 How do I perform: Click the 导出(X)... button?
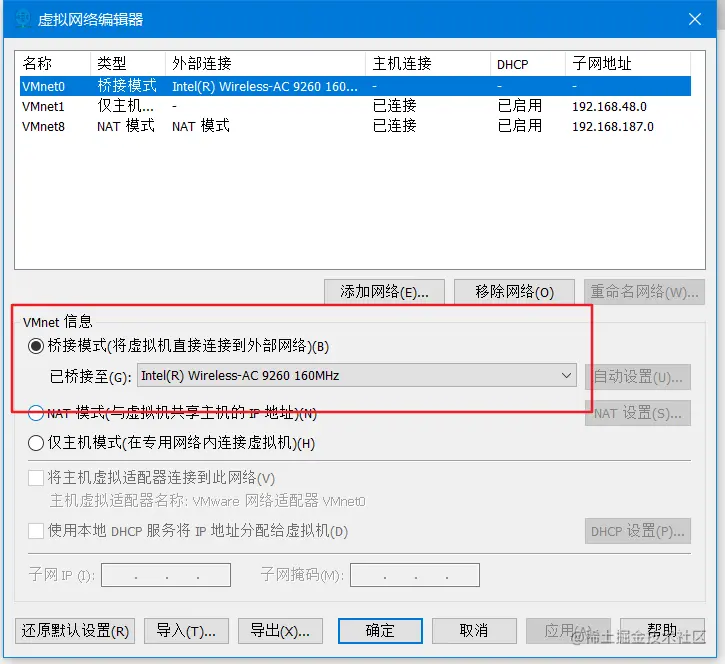[280, 631]
